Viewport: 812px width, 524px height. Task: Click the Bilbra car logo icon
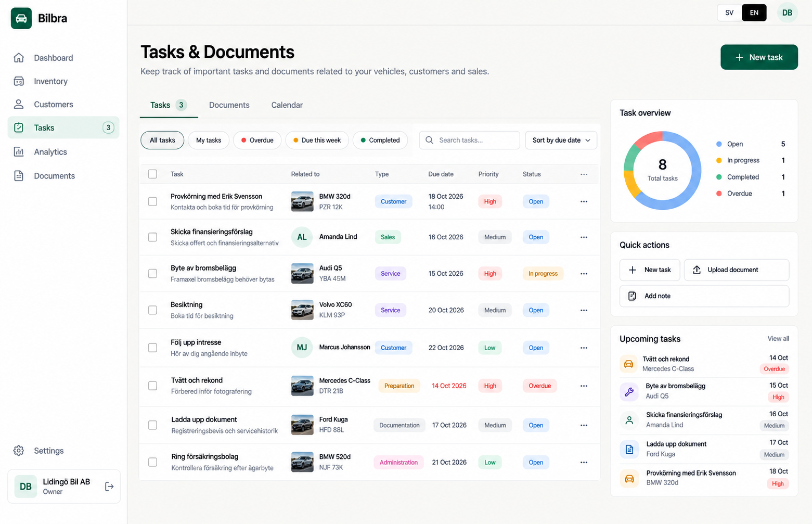coord(21,18)
